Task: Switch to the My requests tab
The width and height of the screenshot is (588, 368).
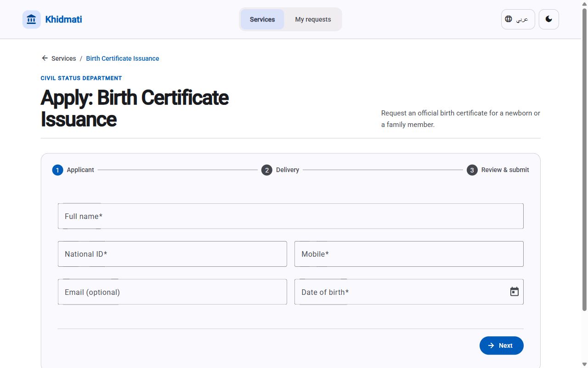Action: 313,19
